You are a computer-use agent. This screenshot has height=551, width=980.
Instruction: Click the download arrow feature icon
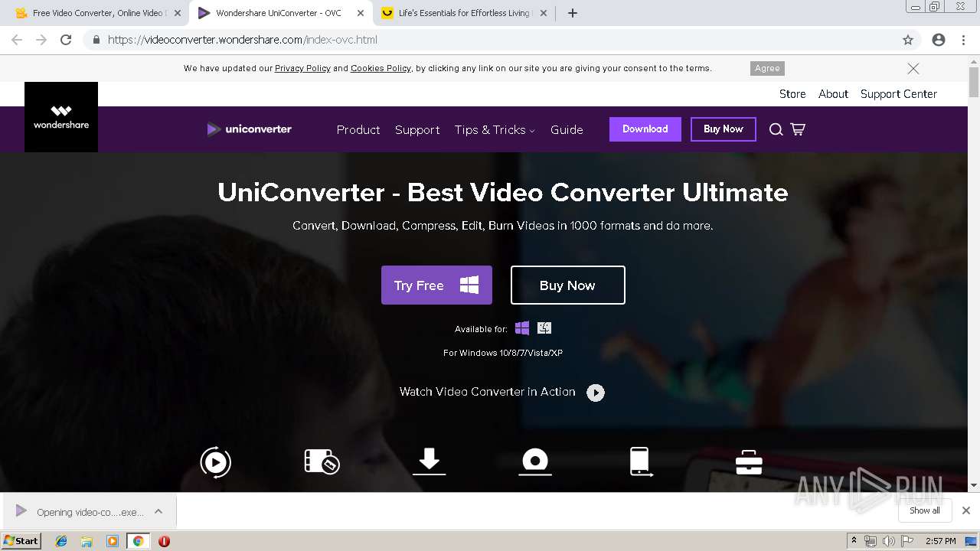coord(429,461)
